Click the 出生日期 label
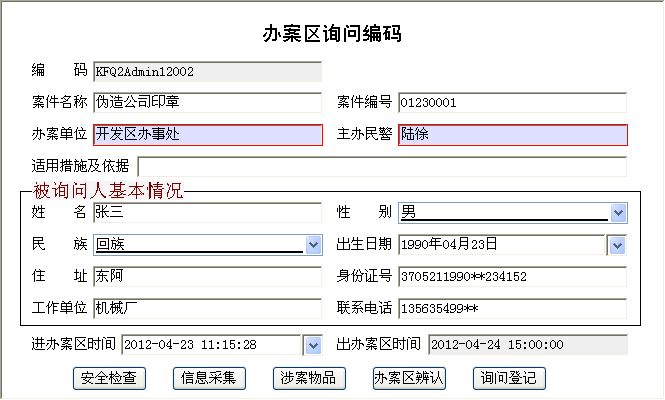 click(364, 244)
